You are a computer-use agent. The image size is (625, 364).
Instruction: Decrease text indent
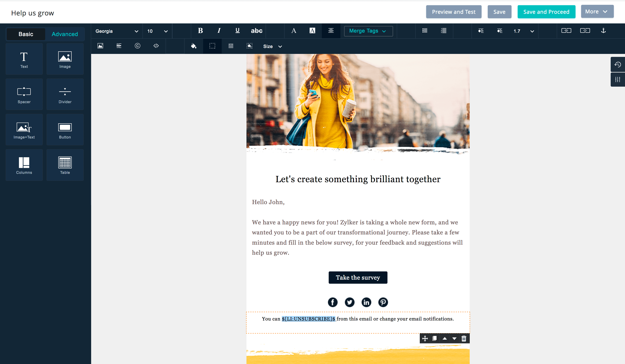pyautogui.click(x=499, y=31)
